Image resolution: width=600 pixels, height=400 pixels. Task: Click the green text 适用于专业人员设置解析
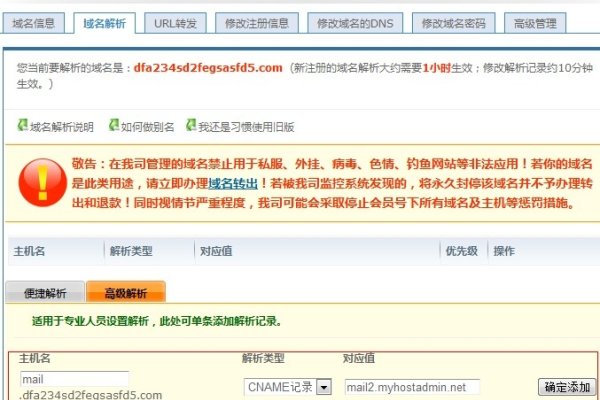[x=90, y=321]
